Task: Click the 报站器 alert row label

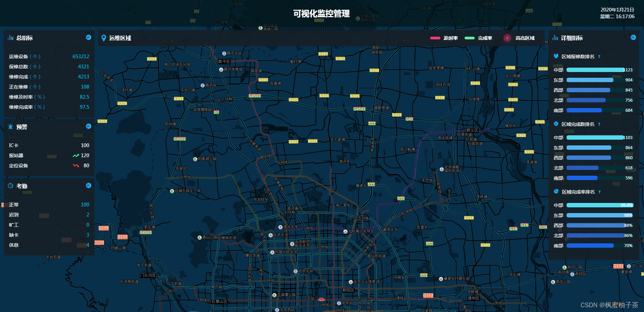Action: click(16, 155)
